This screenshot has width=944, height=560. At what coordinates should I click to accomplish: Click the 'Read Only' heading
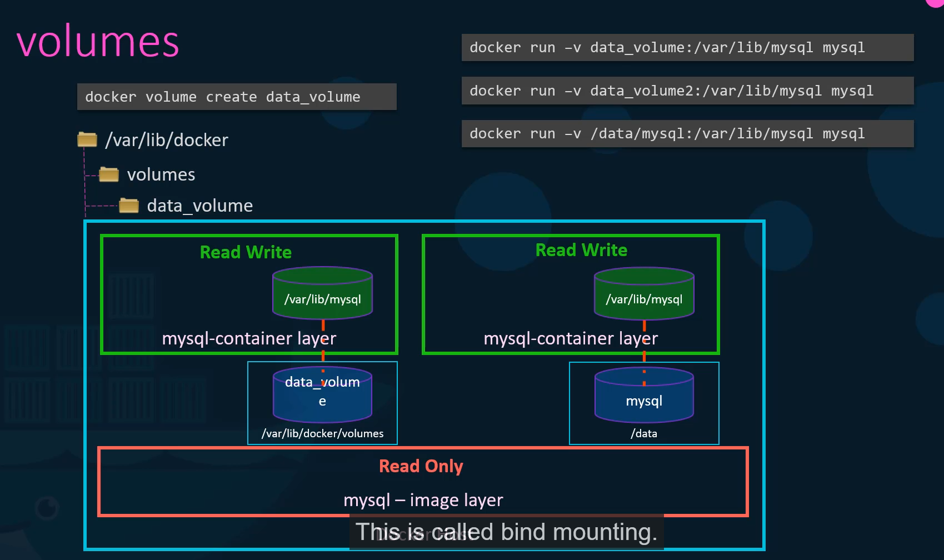[x=421, y=466]
